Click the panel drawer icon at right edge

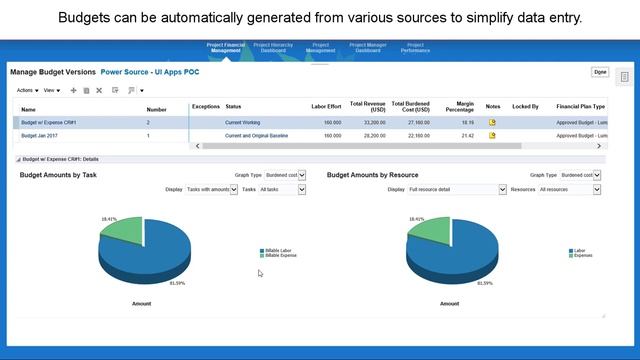624,77
